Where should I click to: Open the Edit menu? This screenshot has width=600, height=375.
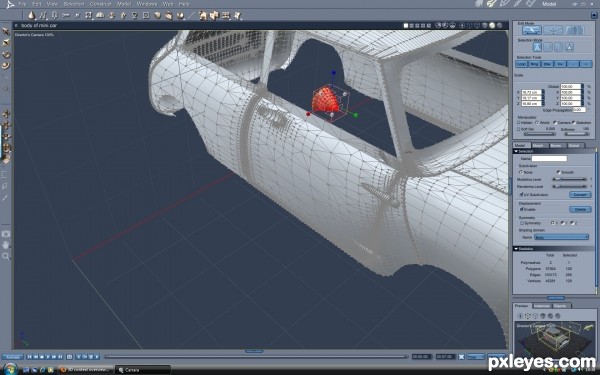tap(37, 4)
